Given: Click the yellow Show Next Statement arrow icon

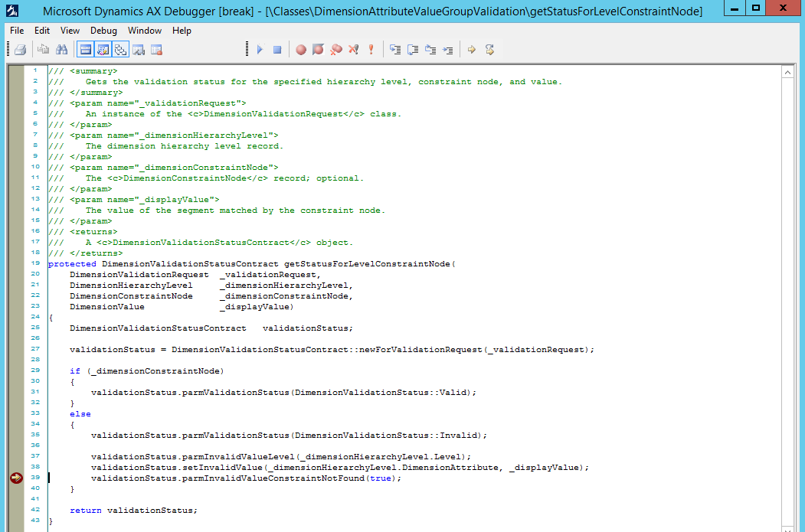Looking at the screenshot, I should tap(471, 50).
